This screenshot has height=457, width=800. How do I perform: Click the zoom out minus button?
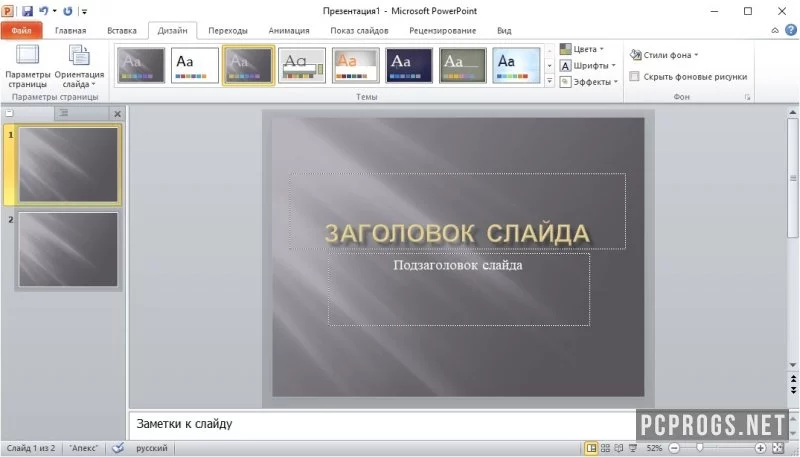click(674, 448)
